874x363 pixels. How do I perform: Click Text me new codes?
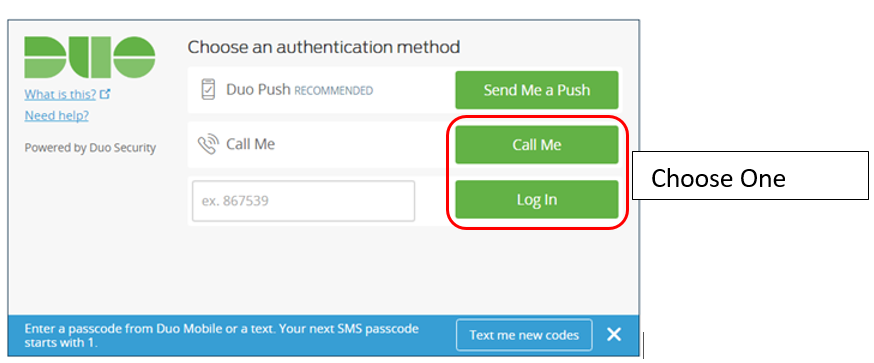524,335
